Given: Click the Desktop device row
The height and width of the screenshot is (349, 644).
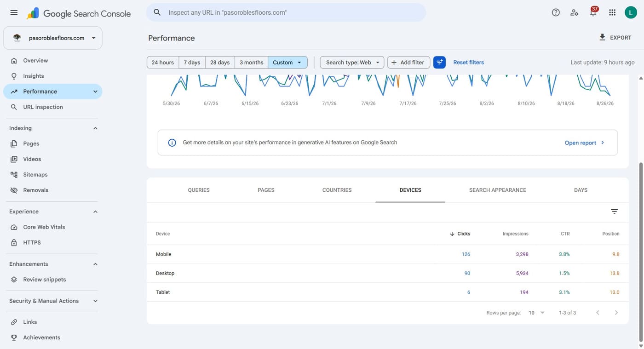Looking at the screenshot, I should (x=388, y=273).
